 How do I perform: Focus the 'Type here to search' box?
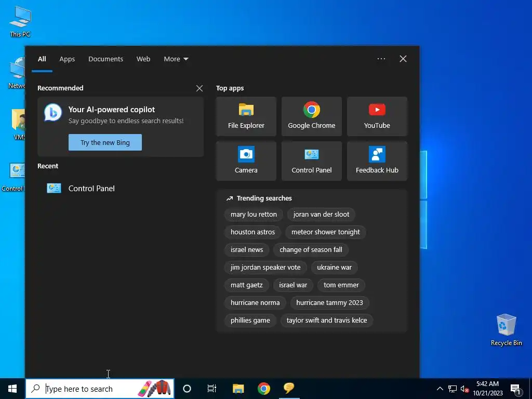click(x=100, y=389)
